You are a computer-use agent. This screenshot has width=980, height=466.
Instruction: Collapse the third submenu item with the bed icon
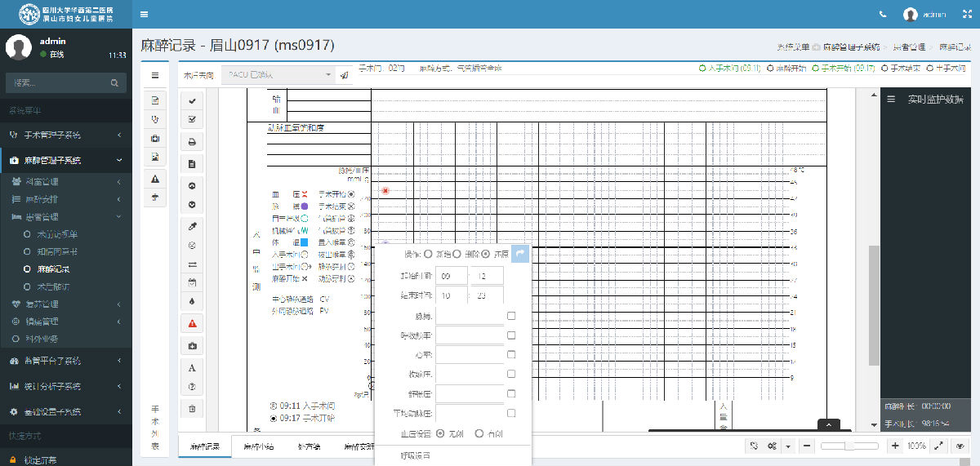point(66,217)
